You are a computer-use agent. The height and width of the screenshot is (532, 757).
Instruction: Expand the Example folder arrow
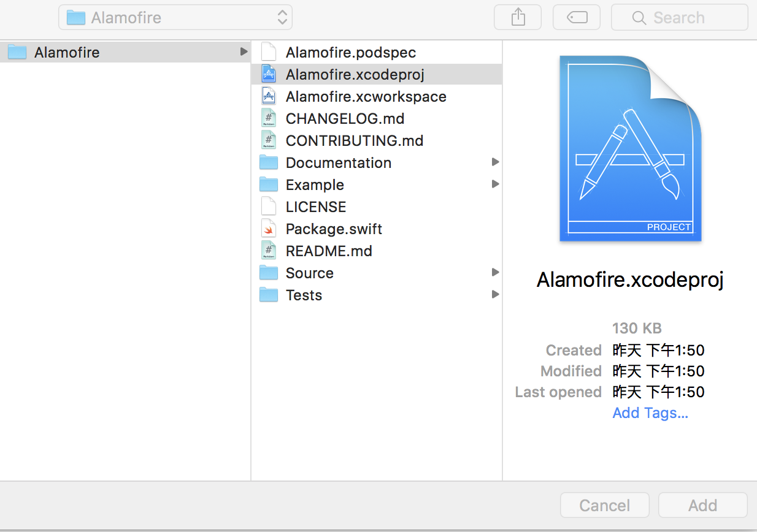pos(495,184)
